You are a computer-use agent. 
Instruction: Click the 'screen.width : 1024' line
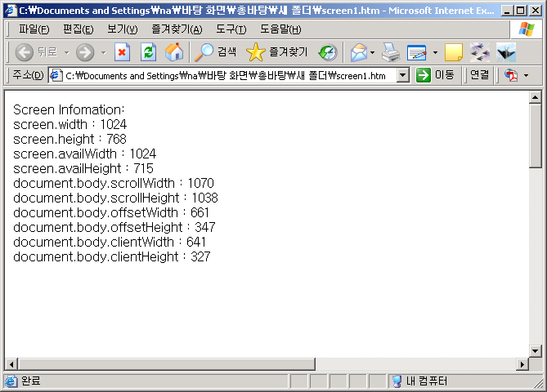coord(69,124)
